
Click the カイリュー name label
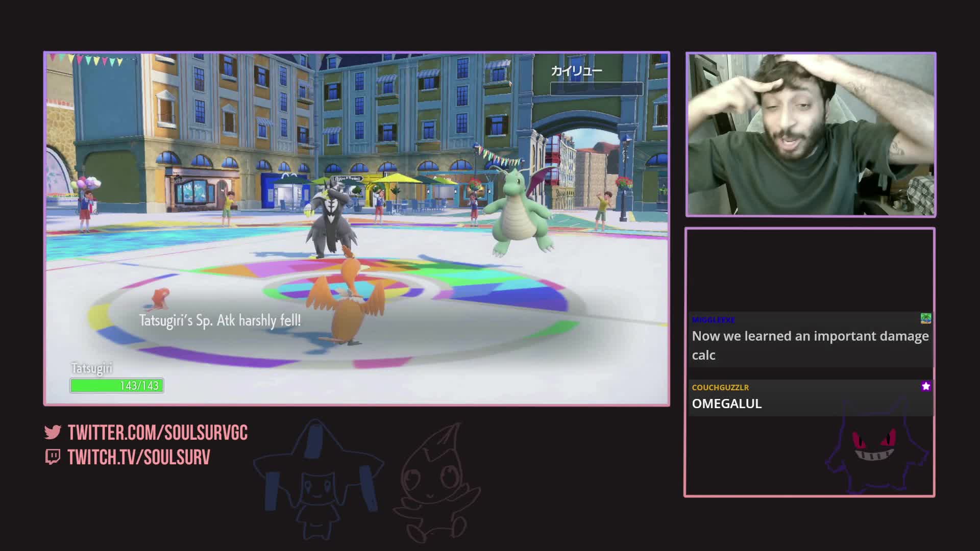(x=576, y=71)
